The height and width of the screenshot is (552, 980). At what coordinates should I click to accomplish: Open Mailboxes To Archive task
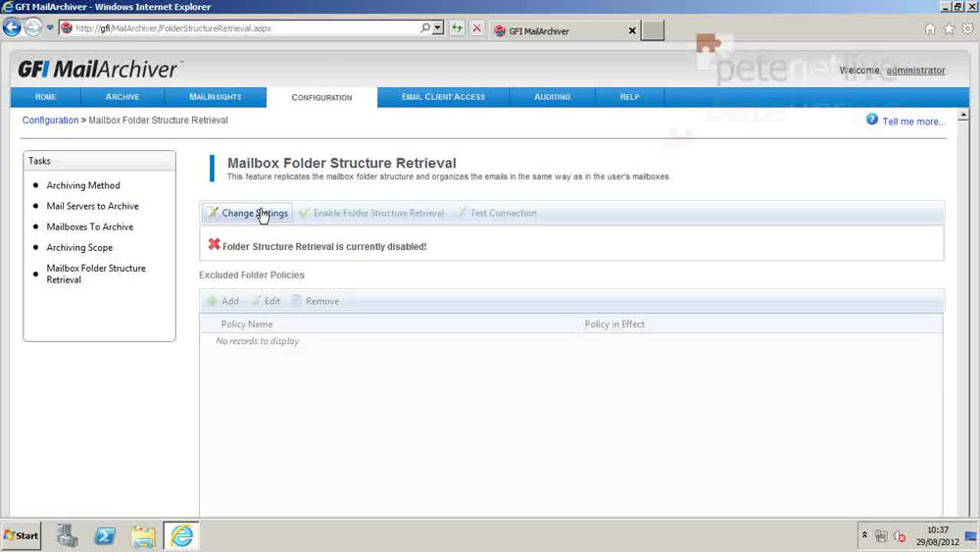click(90, 226)
